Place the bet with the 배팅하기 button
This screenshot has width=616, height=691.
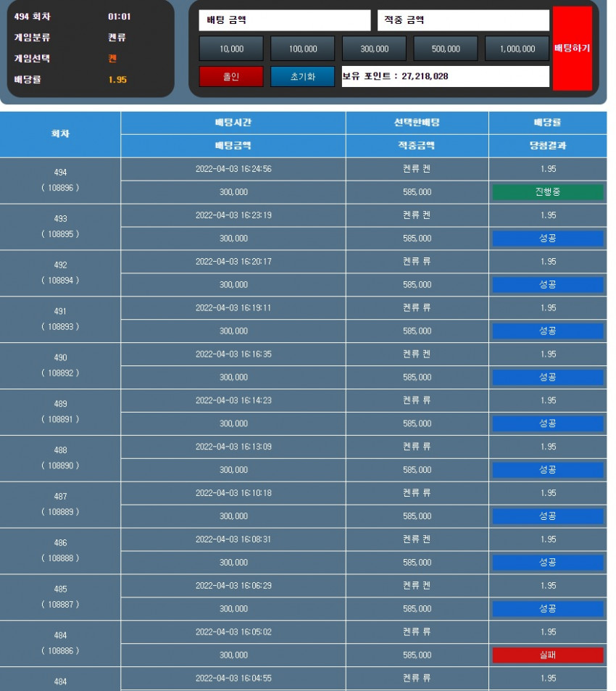572,48
